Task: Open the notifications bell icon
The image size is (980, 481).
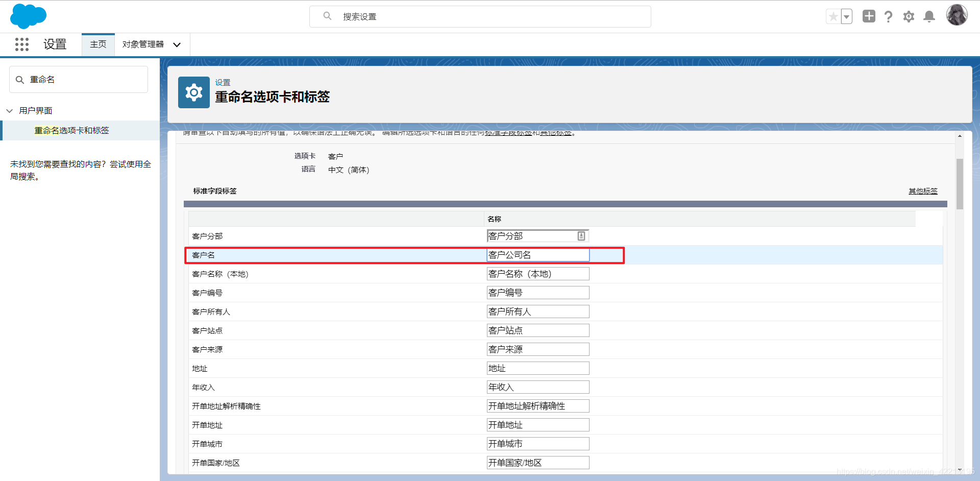Action: [x=929, y=17]
